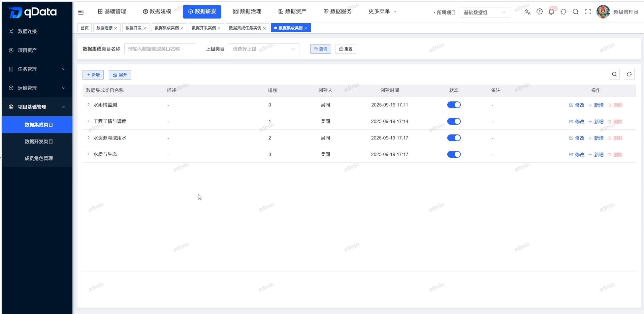Switch to the 数据治理 top menu
The height and width of the screenshot is (314, 644).
coord(247,11)
